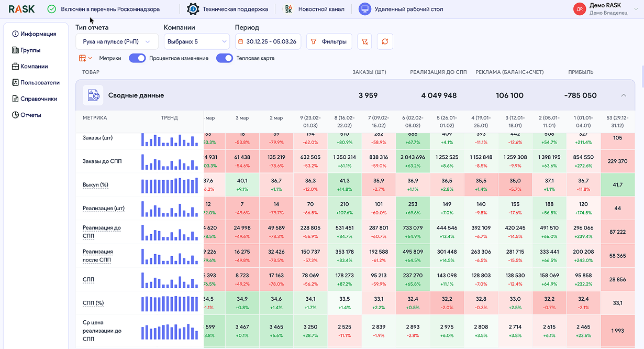Screen dimensions: 644x349
Task: Click the Сводные данные report icon
Action: pyautogui.click(x=93, y=95)
